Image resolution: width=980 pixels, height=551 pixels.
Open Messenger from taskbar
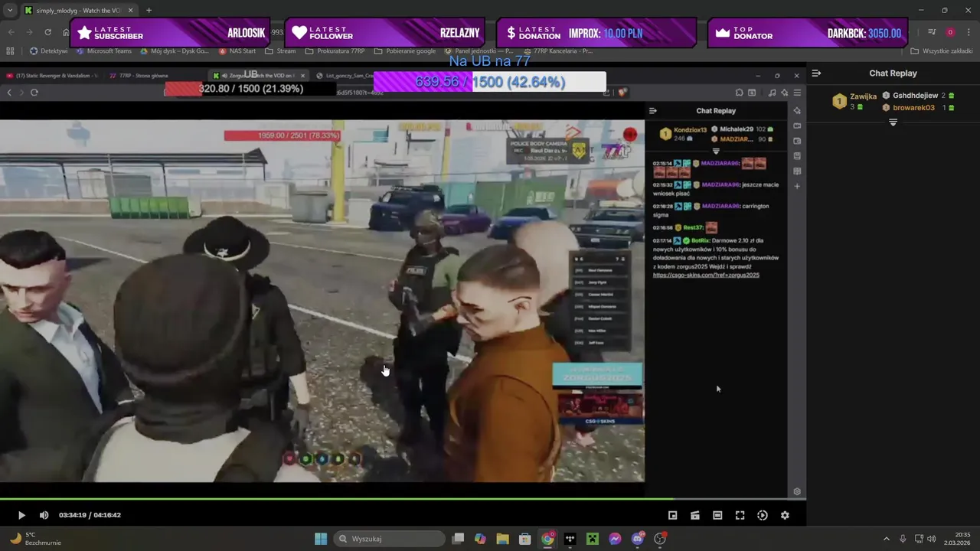(615, 539)
